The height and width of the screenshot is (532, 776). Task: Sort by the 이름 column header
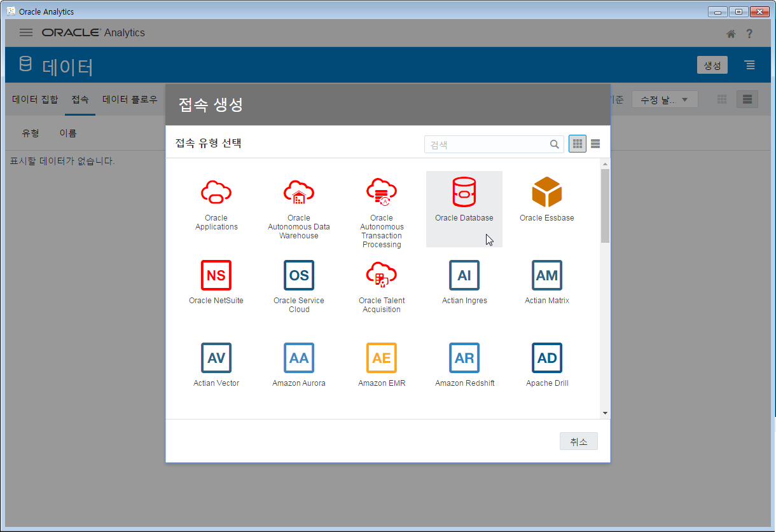point(68,133)
